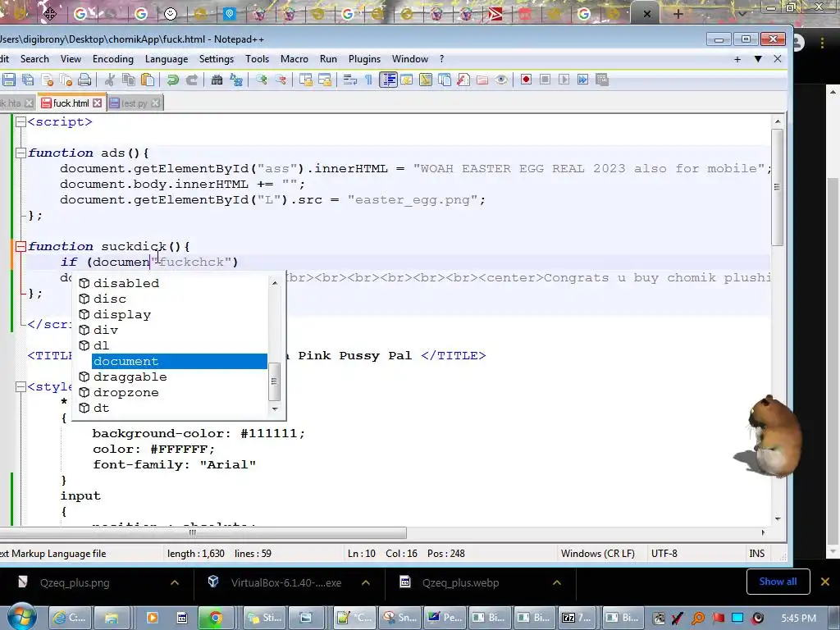
Task: Click the Redo arrow icon
Action: pyautogui.click(x=191, y=80)
